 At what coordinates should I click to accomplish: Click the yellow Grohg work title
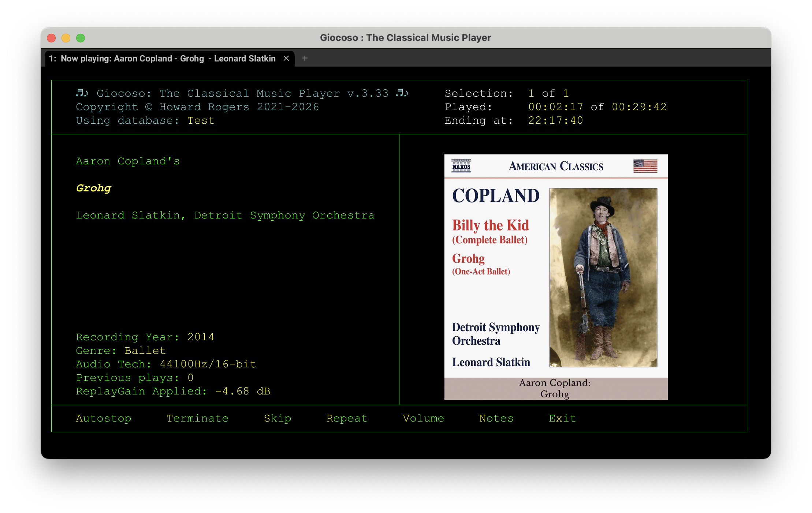93,188
